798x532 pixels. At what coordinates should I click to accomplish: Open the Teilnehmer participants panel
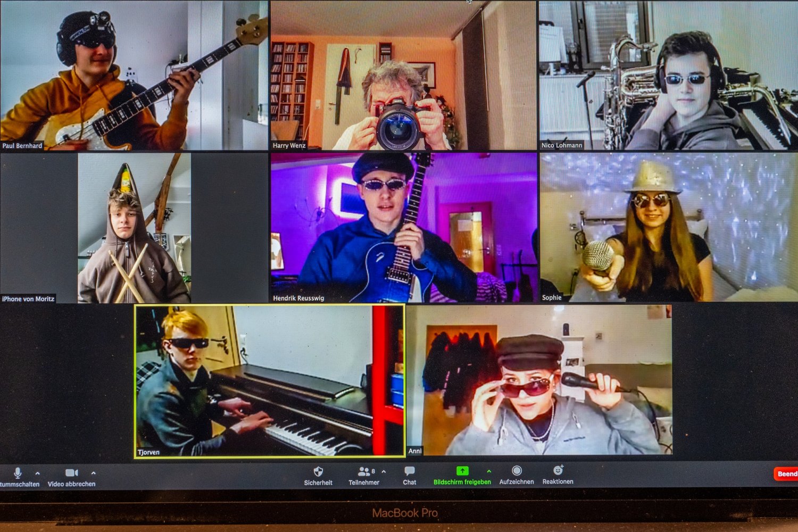364,476
